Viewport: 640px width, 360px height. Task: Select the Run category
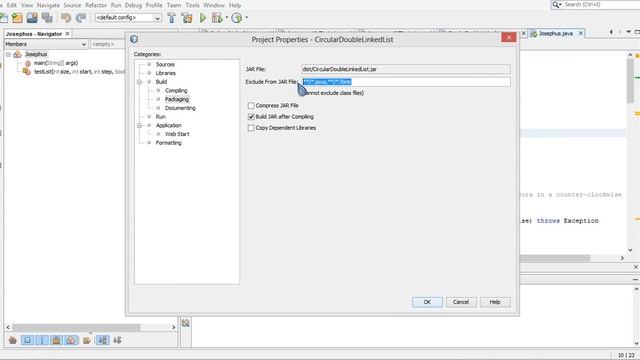(160, 117)
